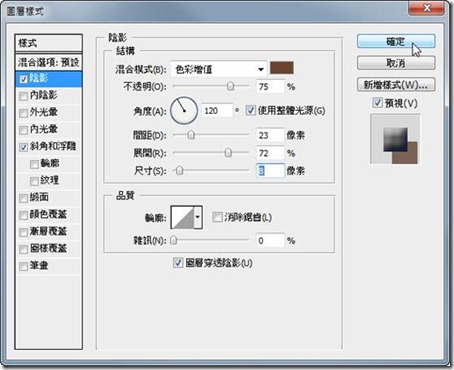Cancel the dialog with 取消

[396, 63]
